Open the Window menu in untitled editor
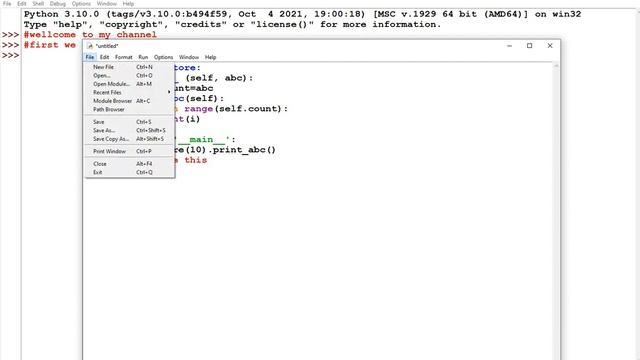The image size is (640, 360). tap(189, 57)
